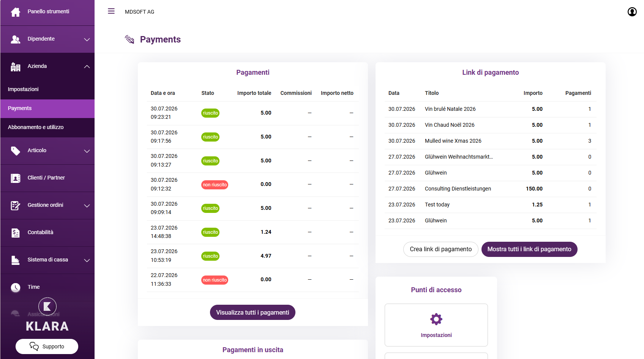Open the Impostazioni access point card

pos(436,325)
